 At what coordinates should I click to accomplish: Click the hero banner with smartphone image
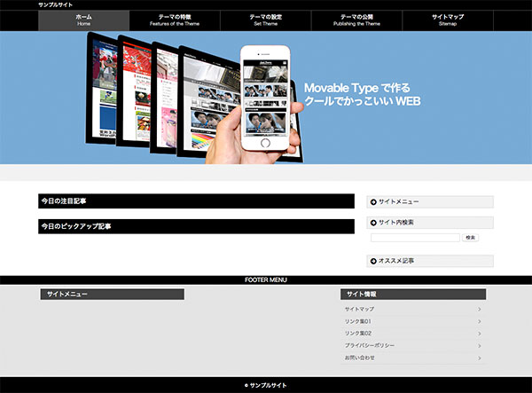(x=266, y=98)
